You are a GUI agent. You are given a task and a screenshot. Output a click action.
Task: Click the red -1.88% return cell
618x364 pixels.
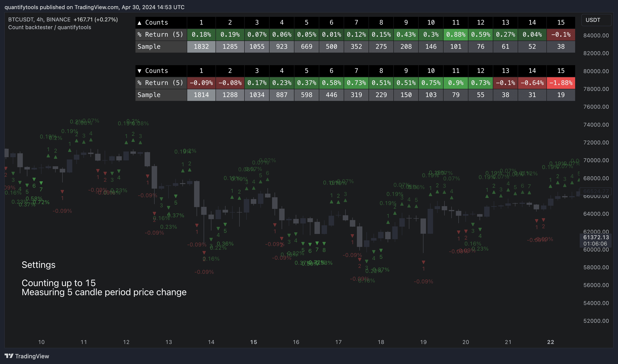click(561, 83)
